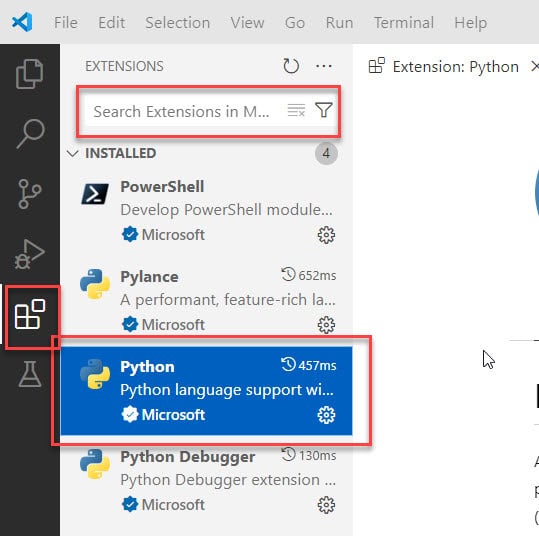The height and width of the screenshot is (536, 539).
Task: Click Pylance 652ms activation time
Action: point(309,275)
